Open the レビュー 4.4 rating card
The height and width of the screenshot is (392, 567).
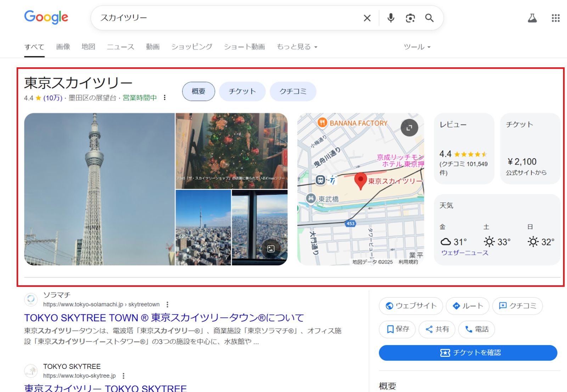(464, 149)
